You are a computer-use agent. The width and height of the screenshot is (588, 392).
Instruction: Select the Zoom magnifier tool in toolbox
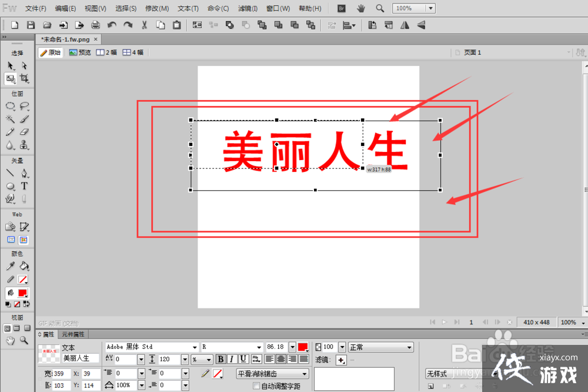tap(24, 340)
